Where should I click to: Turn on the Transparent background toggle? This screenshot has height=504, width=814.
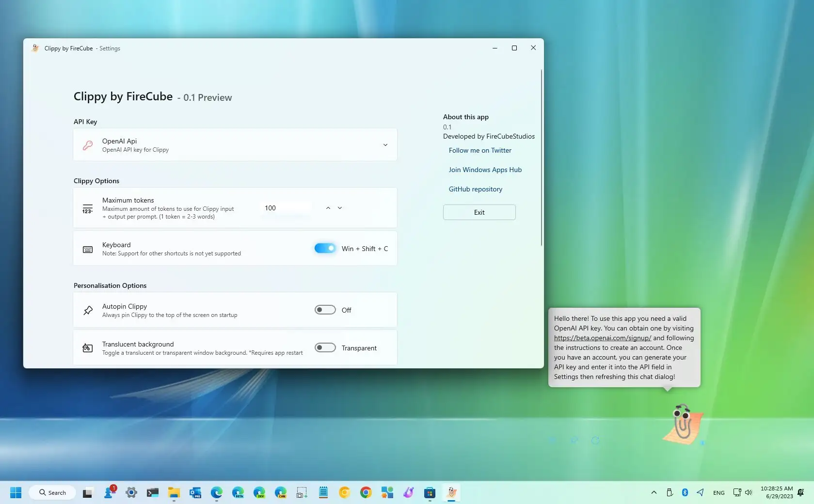(325, 347)
